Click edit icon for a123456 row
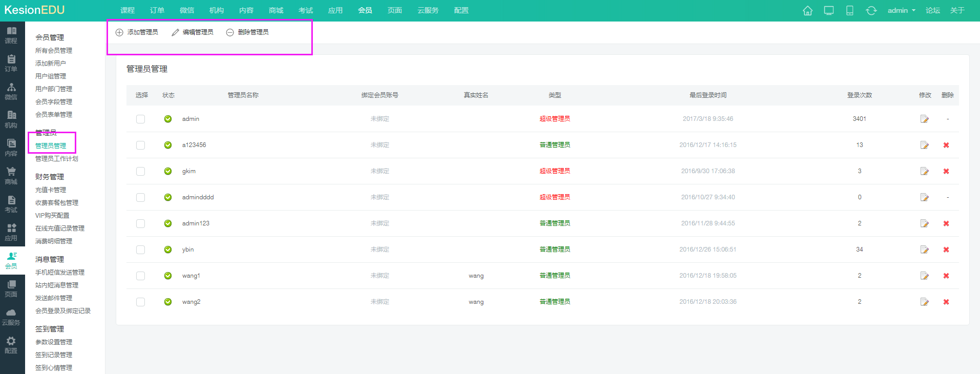Image resolution: width=980 pixels, height=374 pixels. click(x=924, y=146)
